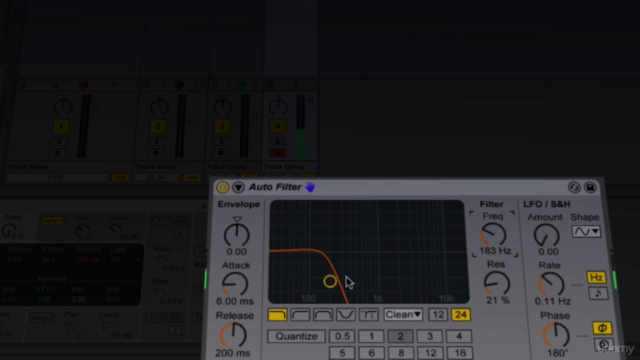Screen dimensions: 640x360
Task: Open the Auto Filter hot-swap presets button
Action: 574,187
